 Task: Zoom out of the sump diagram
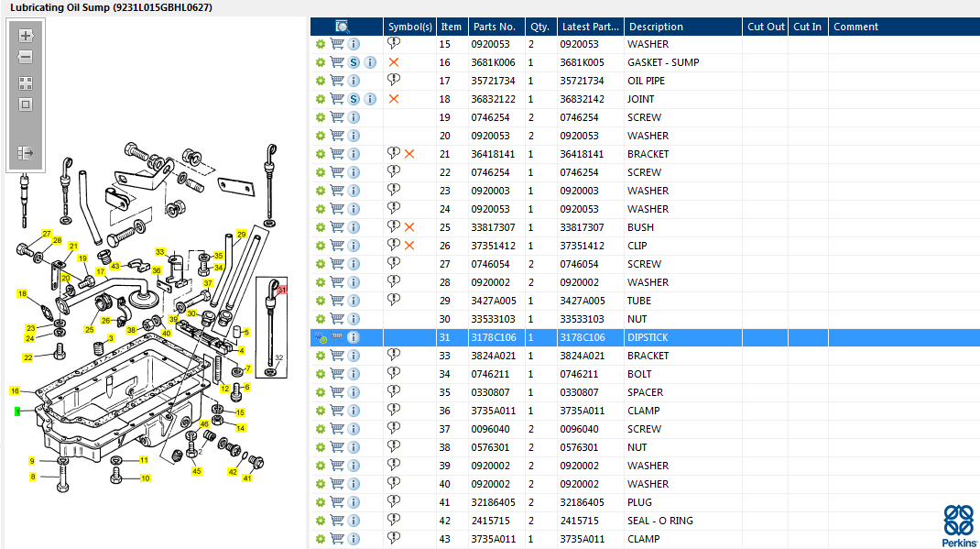(26, 58)
